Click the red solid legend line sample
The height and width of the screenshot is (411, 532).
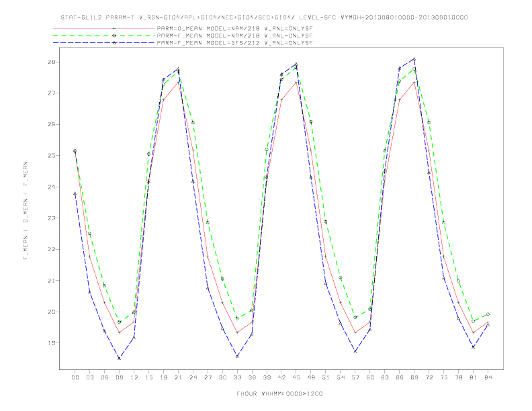tap(104, 28)
